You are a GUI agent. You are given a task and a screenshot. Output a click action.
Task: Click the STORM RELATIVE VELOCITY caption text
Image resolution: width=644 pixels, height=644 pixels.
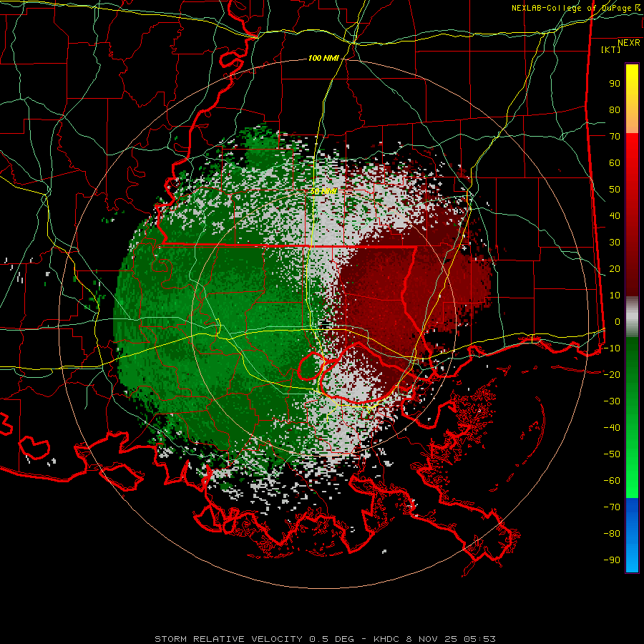(x=326, y=639)
